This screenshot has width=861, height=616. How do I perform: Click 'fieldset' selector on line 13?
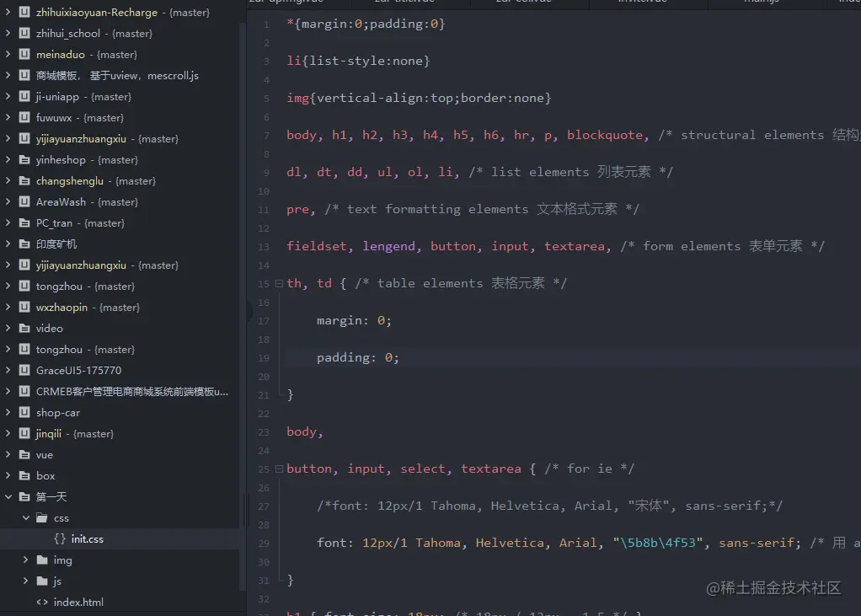[316, 246]
